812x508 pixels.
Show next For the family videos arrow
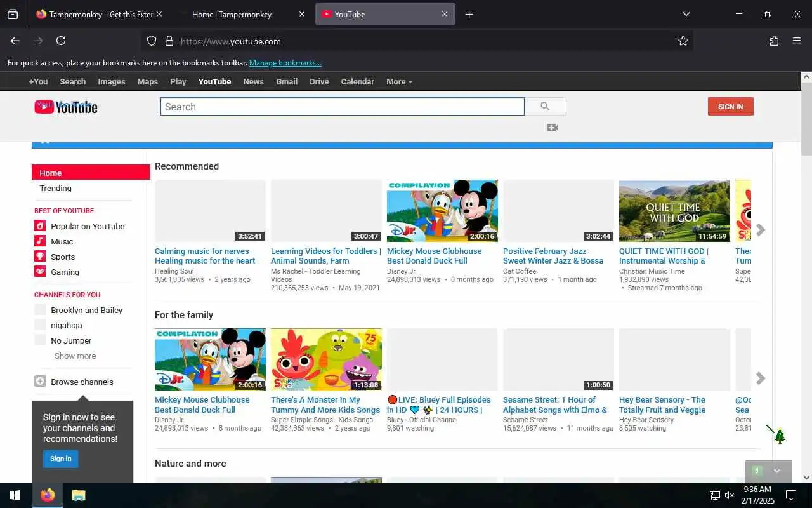point(761,378)
